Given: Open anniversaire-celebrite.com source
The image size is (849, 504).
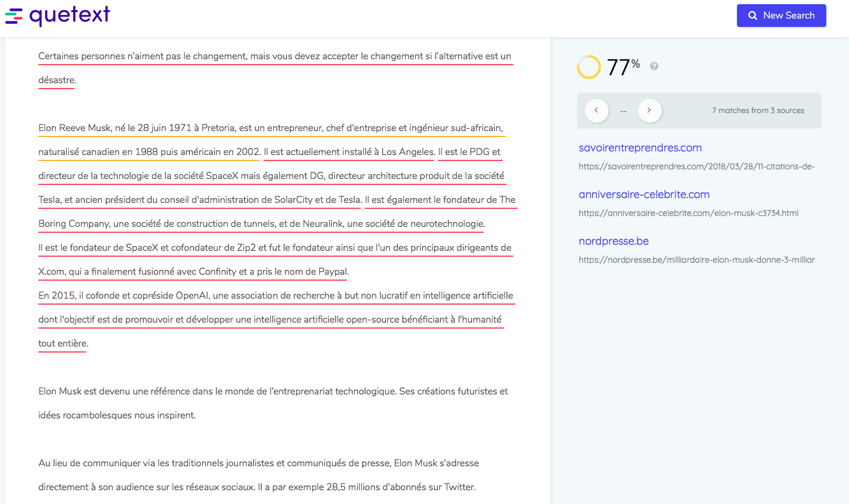Looking at the screenshot, I should (x=644, y=195).
